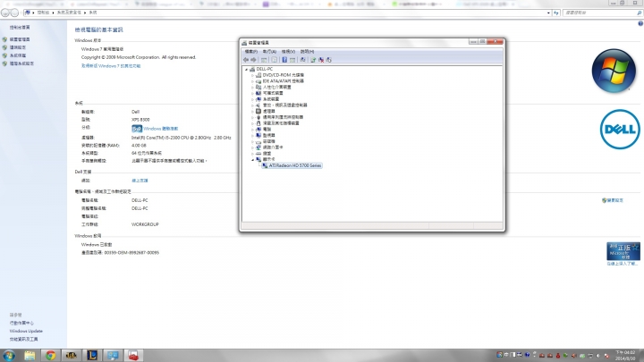Click the Forward arrow in Device Manager toolbar
The height and width of the screenshot is (362, 644).
[x=253, y=60]
